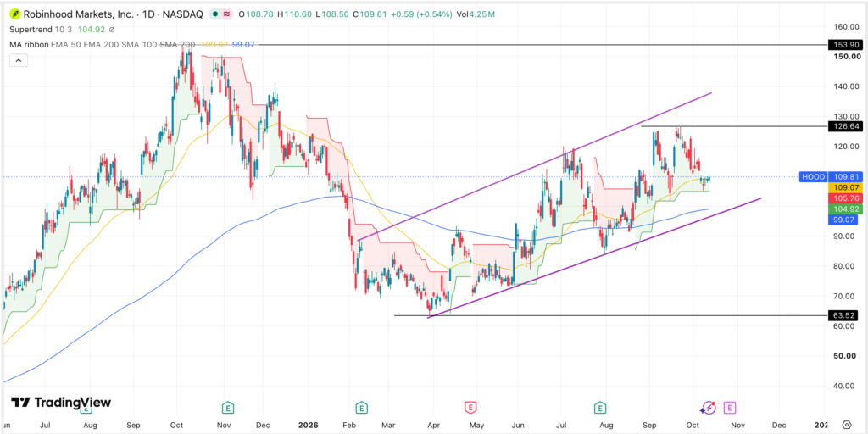Select the upper purple channel trendline
Image resolution: width=868 pixels, height=434 pixels.
(x=534, y=167)
